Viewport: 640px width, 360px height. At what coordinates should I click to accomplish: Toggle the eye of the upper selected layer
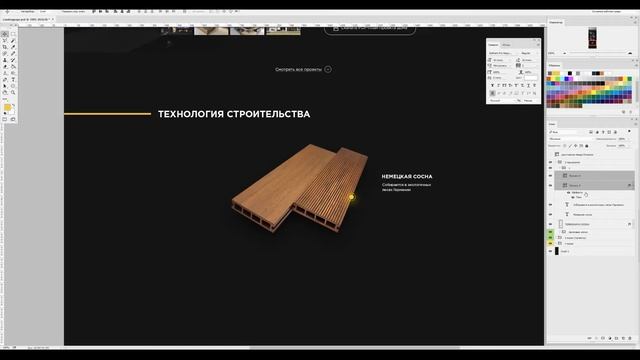click(x=550, y=176)
